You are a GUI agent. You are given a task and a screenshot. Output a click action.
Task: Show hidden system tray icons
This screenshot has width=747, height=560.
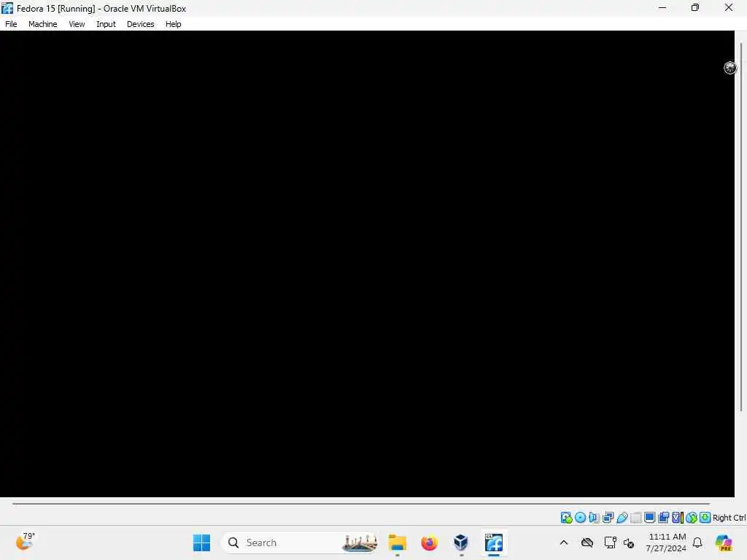click(x=564, y=542)
